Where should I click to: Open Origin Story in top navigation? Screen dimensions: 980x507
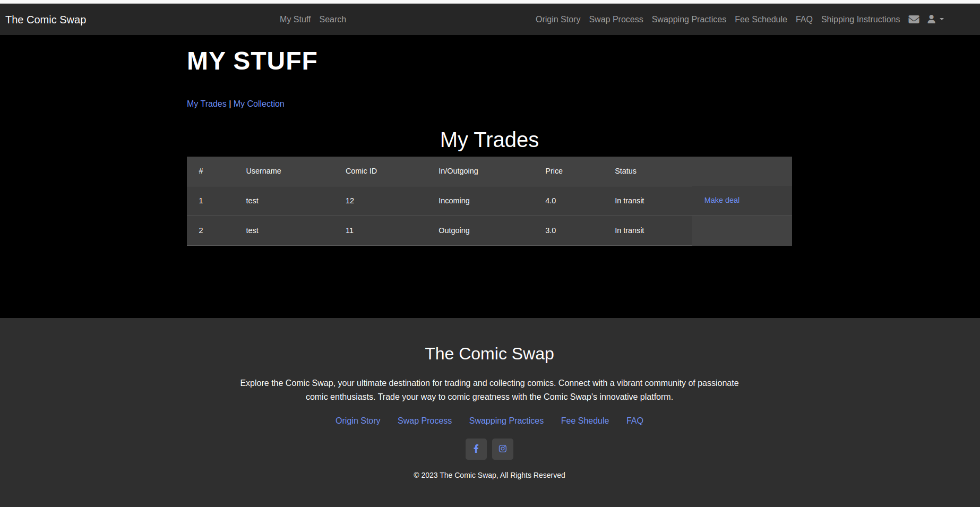(557, 20)
